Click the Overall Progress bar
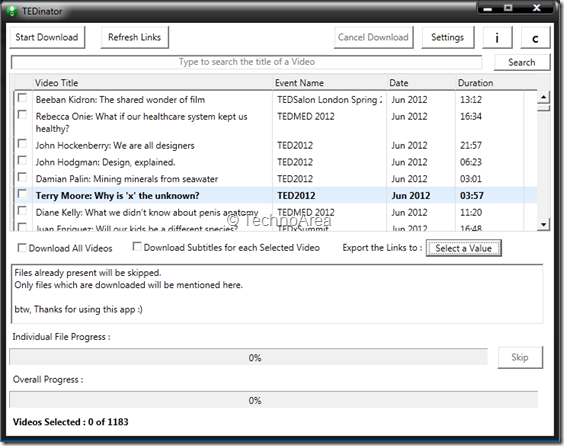Viewport: 564px width, 446px height. (274, 400)
